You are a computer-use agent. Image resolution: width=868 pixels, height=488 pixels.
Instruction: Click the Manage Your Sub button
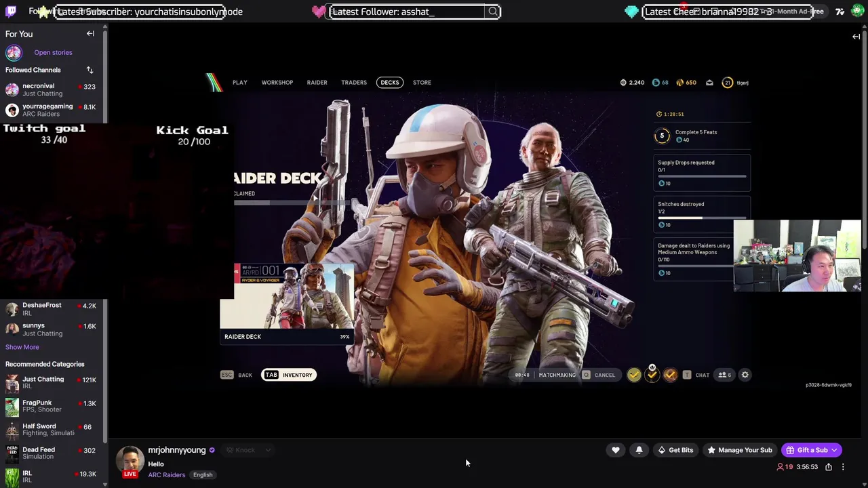pos(739,450)
